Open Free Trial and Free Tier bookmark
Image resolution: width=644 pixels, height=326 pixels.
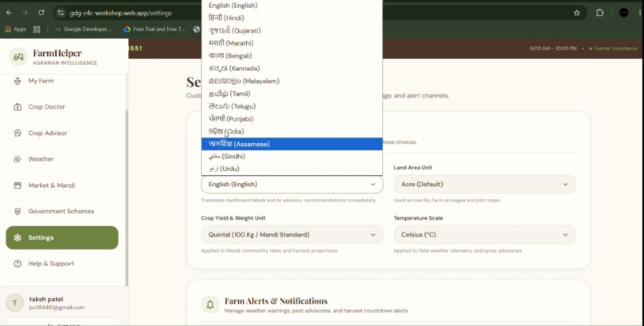pyautogui.click(x=154, y=29)
